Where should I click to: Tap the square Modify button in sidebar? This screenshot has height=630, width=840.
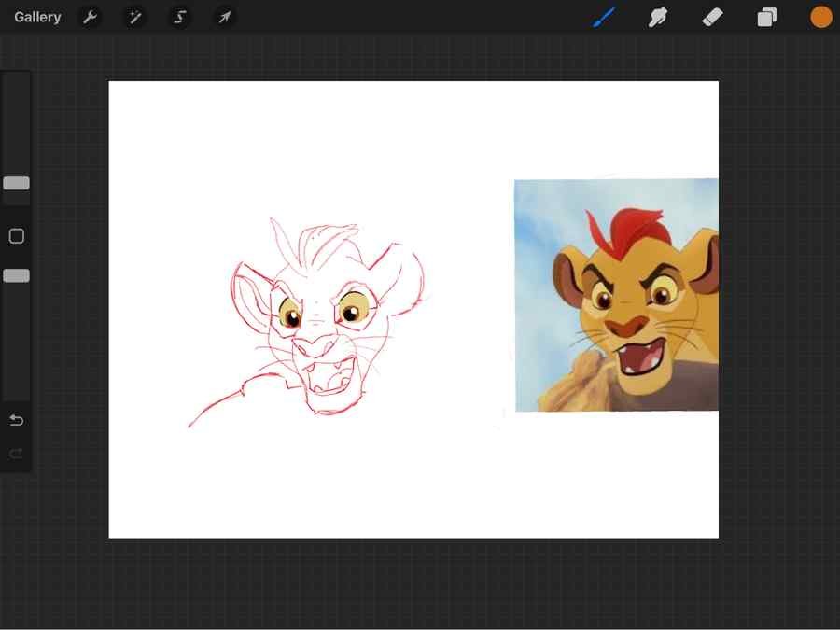click(x=17, y=236)
